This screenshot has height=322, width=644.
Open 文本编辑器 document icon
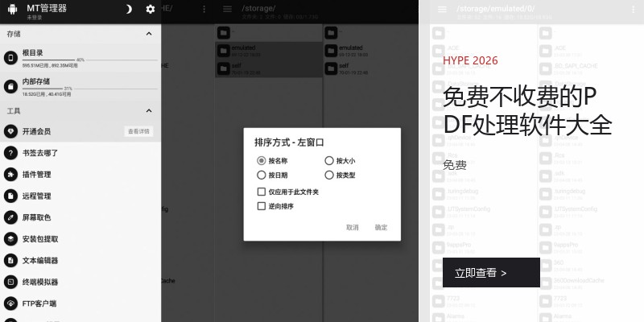[x=10, y=260]
